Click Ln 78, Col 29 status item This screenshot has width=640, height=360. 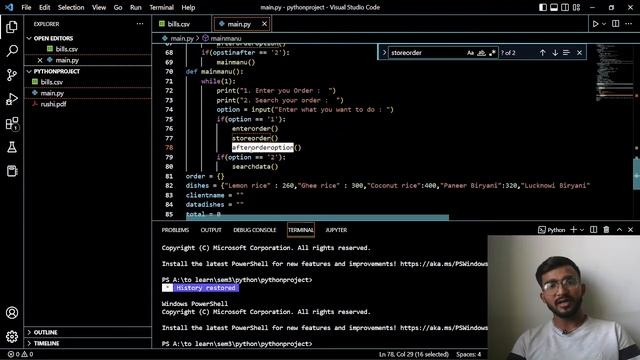coord(413,354)
